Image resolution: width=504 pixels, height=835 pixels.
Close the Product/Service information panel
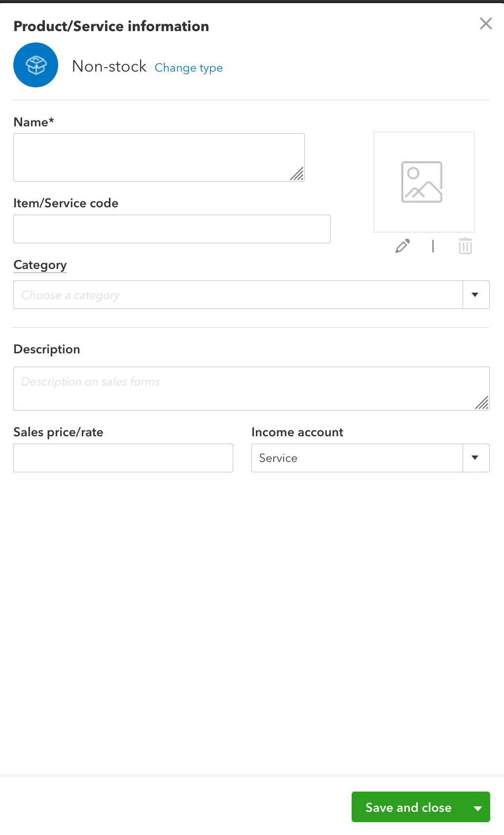[486, 24]
